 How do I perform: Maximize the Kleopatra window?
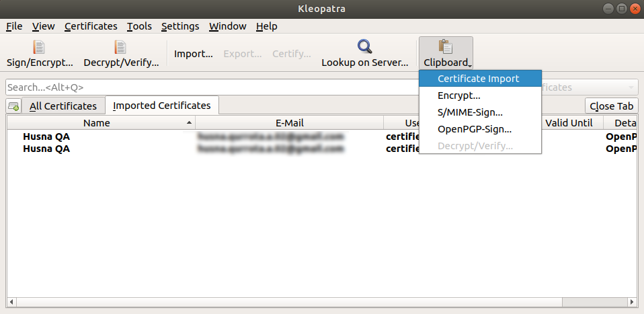pos(621,8)
